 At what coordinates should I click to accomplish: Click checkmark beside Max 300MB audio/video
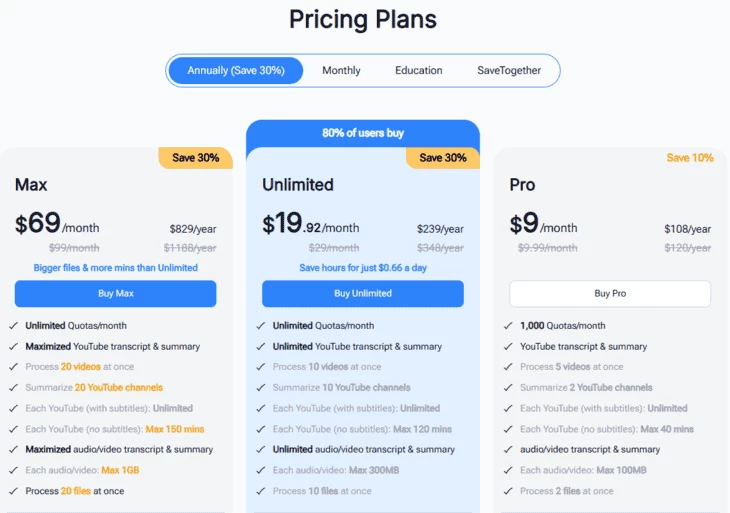[261, 470]
